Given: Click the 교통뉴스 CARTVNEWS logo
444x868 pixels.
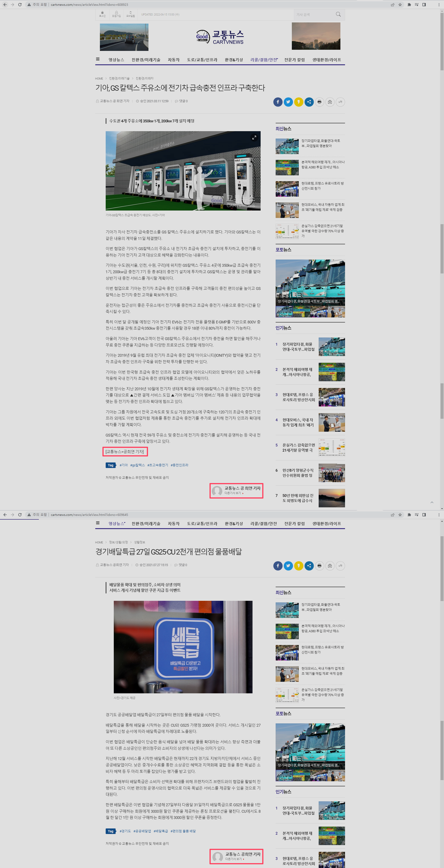Looking at the screenshot, I should coord(220,37).
